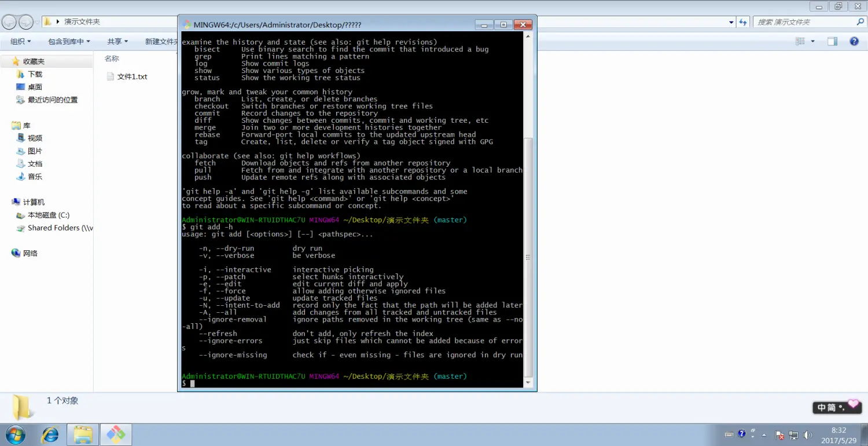Screen dimensions: 868x446
Task: Maximize the MINGW64 terminal window
Action: [x=503, y=24]
